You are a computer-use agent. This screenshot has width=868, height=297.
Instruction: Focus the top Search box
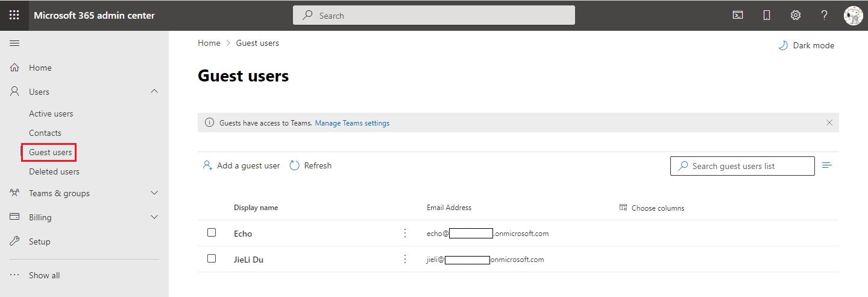[434, 15]
